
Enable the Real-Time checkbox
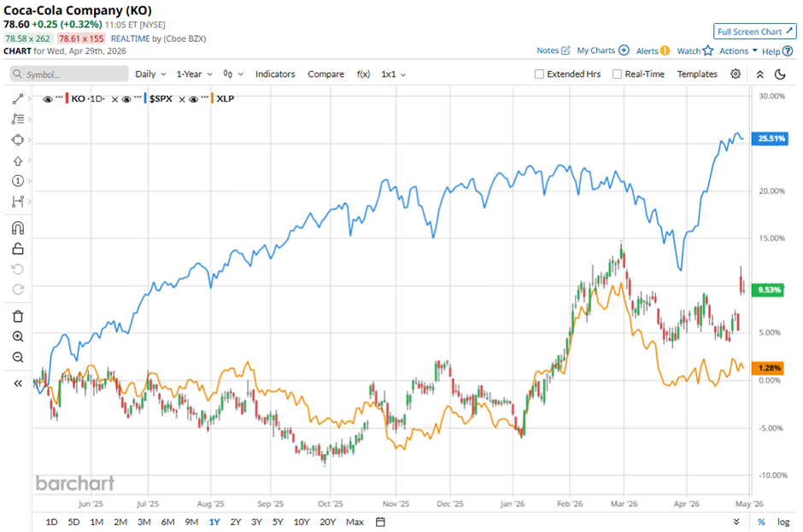click(617, 74)
